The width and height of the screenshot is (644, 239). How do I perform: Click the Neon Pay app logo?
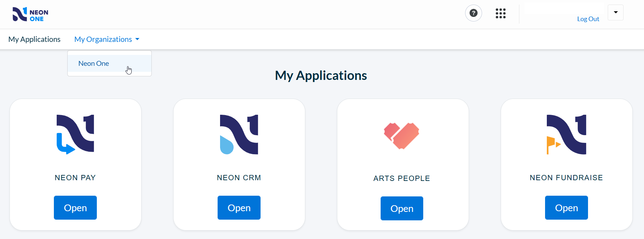[75, 134]
